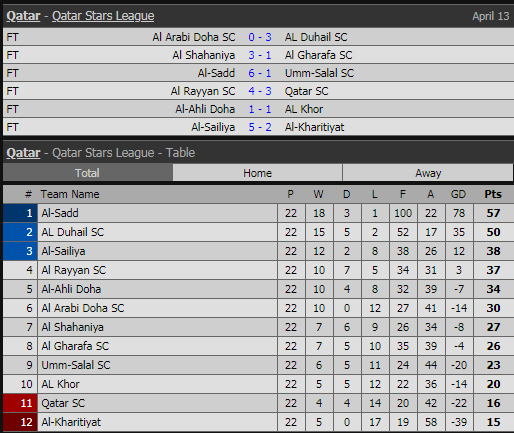Select Umm-Salal SC row in standings
The width and height of the screenshot is (514, 433).
[x=258, y=365]
